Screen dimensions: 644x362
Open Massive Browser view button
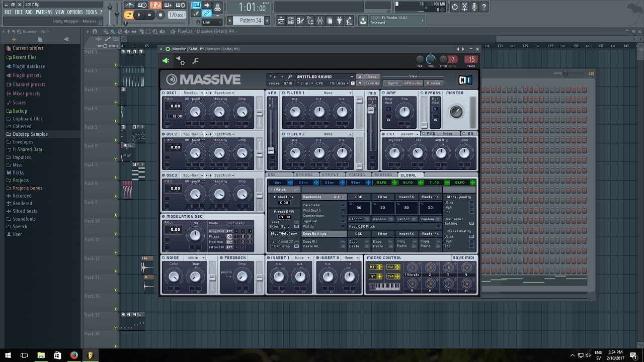tap(434, 83)
